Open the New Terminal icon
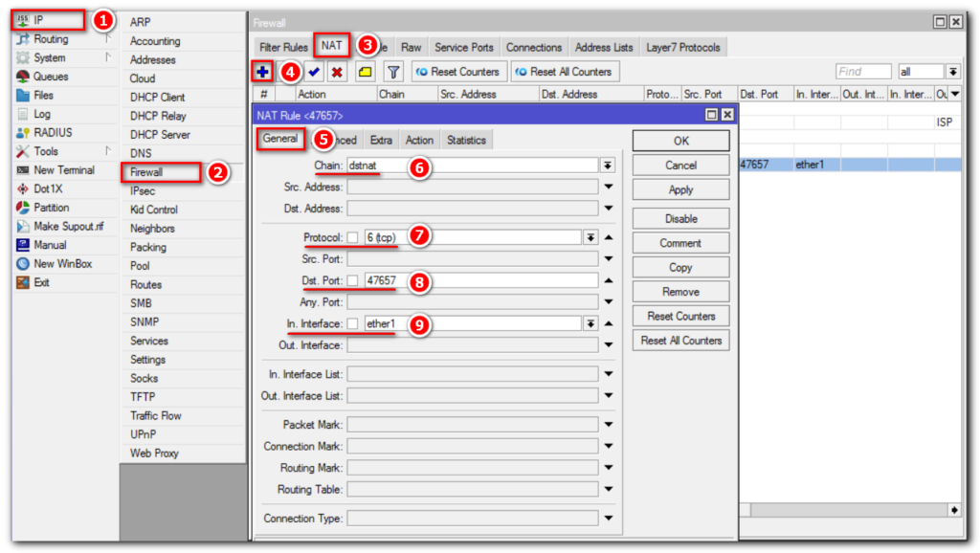The height and width of the screenshot is (553, 980). [x=23, y=170]
